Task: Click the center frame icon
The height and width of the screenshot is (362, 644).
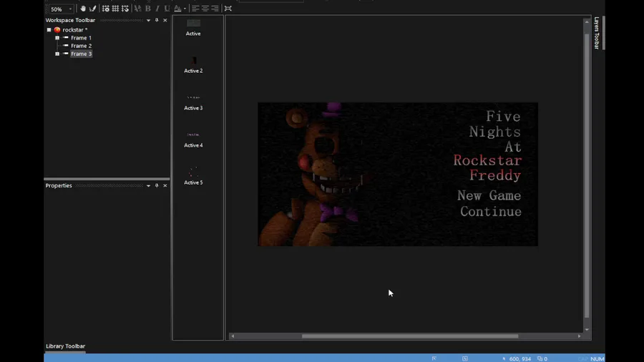Action: (x=228, y=8)
